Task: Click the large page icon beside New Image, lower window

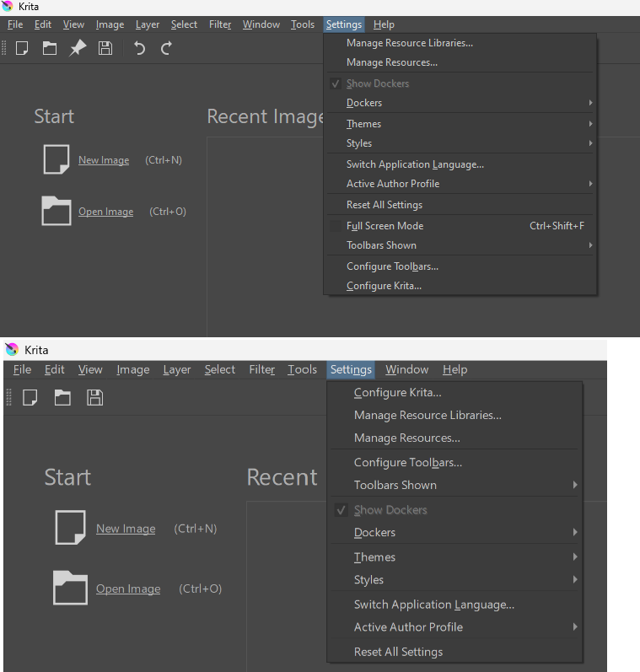Action: [70, 528]
